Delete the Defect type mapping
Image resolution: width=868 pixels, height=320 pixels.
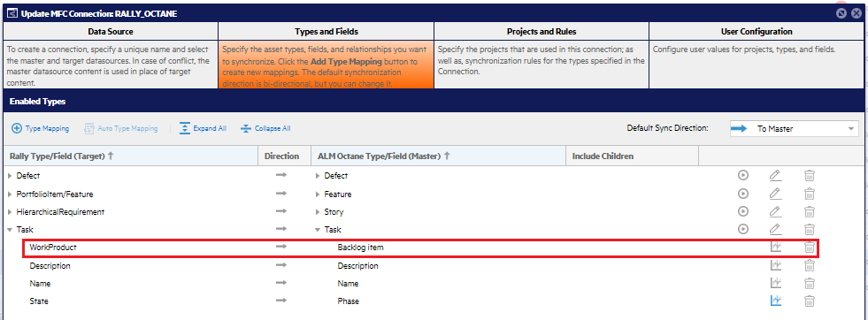810,176
